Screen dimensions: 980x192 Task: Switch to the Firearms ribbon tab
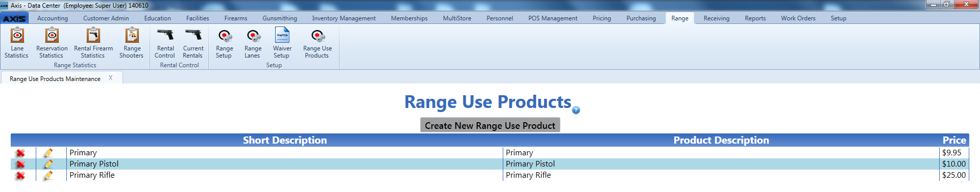pyautogui.click(x=236, y=18)
